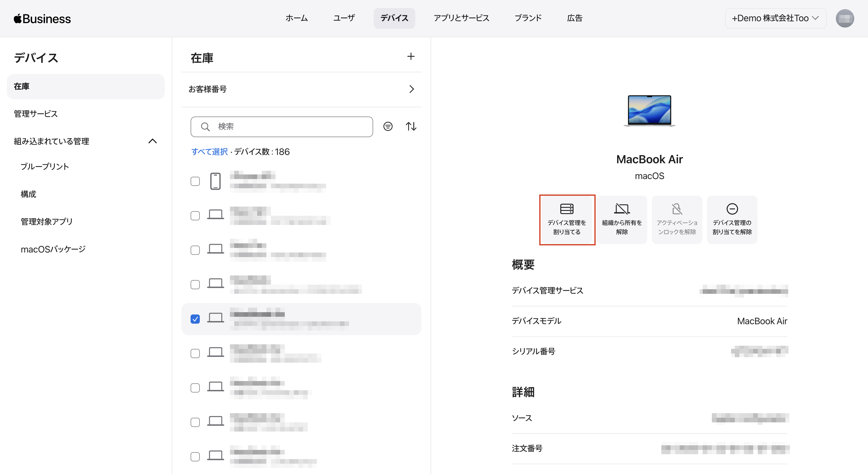Click the ソース label

[522, 418]
